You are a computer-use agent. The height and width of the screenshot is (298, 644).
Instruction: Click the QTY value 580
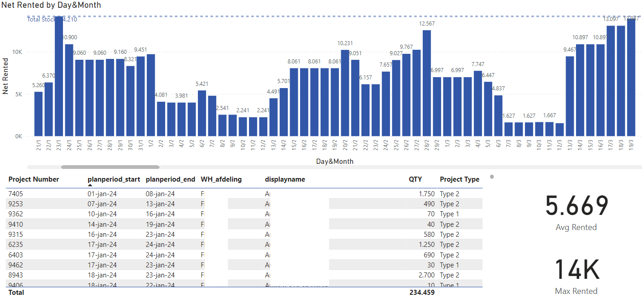(429, 235)
